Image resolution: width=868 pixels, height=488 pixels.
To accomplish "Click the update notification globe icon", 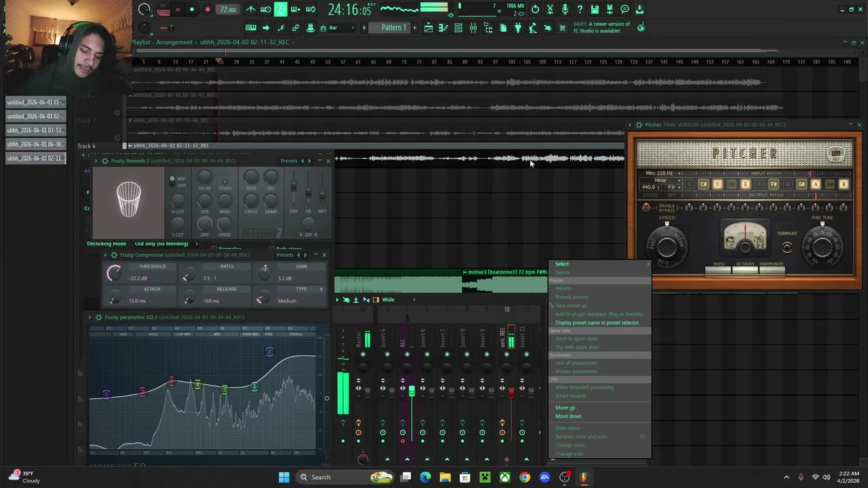I will (641, 28).
